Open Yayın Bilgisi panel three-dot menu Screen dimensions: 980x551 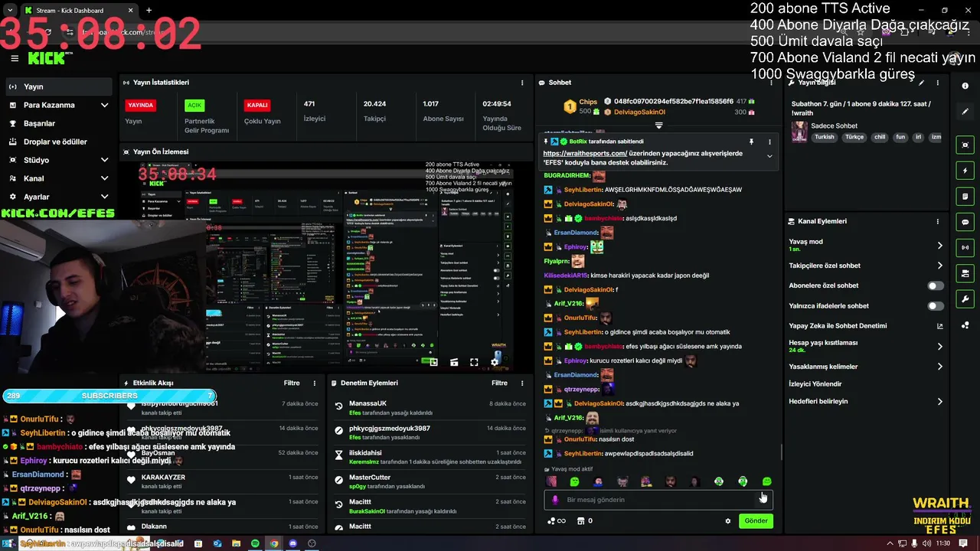[937, 83]
